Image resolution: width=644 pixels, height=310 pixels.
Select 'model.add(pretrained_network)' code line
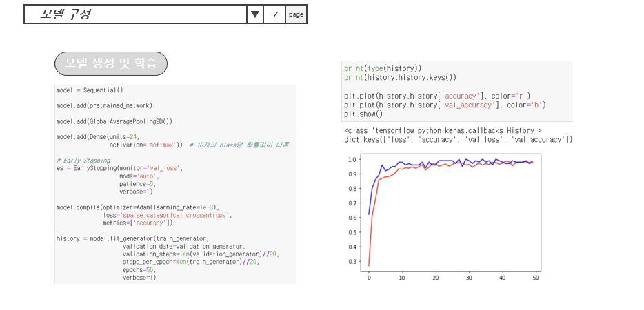point(104,105)
